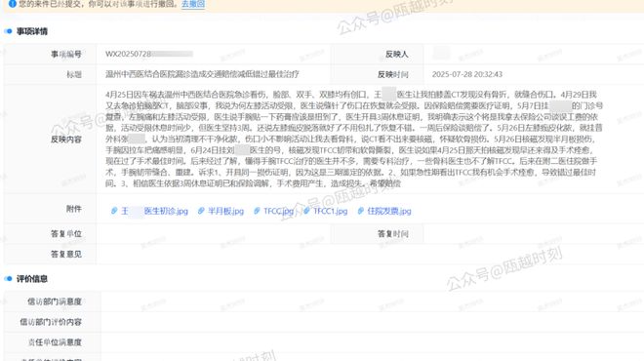Click the complaint body text starting 4月25日因车祸
This screenshot has width=644, height=361.
(354, 139)
